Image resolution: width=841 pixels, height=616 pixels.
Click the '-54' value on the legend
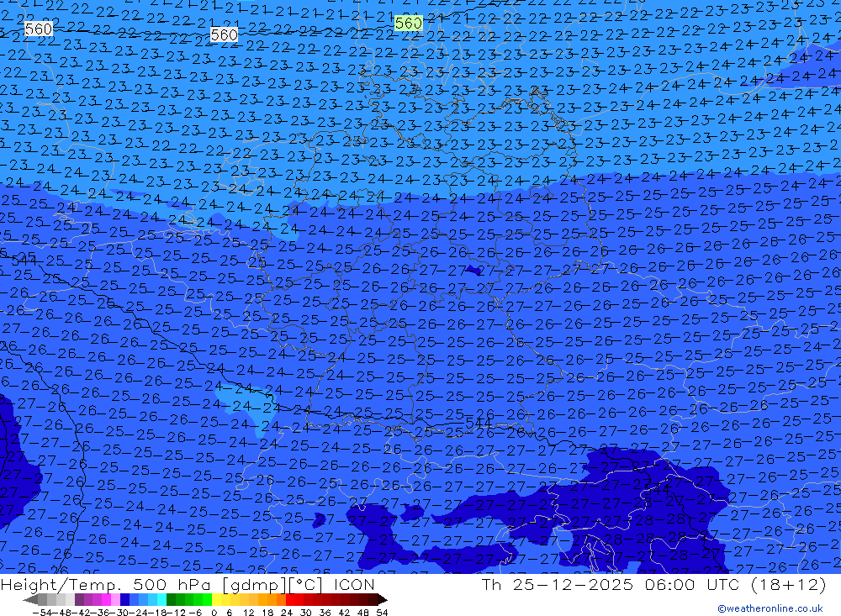(x=42, y=613)
